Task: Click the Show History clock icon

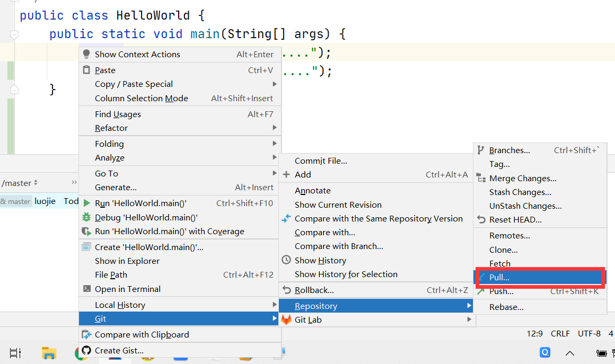Action: (286, 260)
